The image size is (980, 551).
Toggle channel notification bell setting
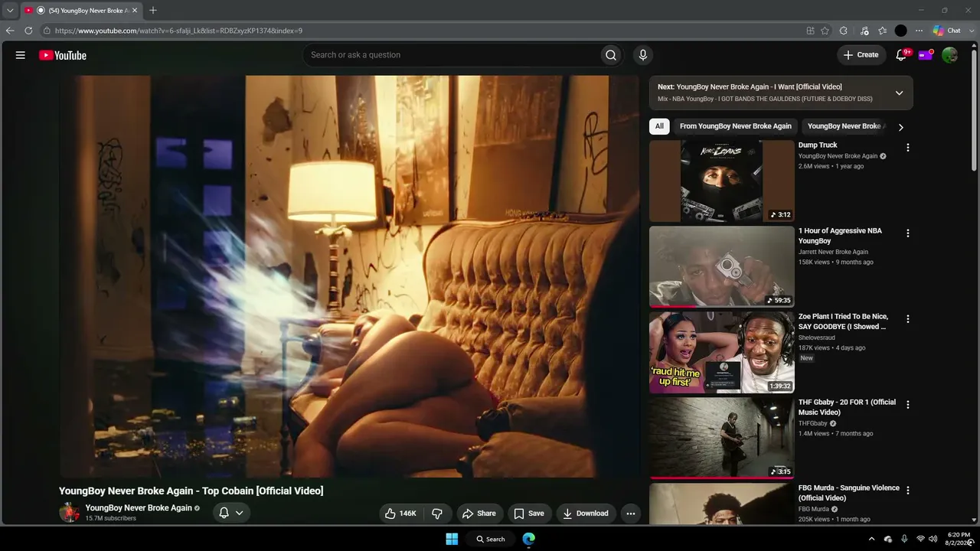point(231,514)
